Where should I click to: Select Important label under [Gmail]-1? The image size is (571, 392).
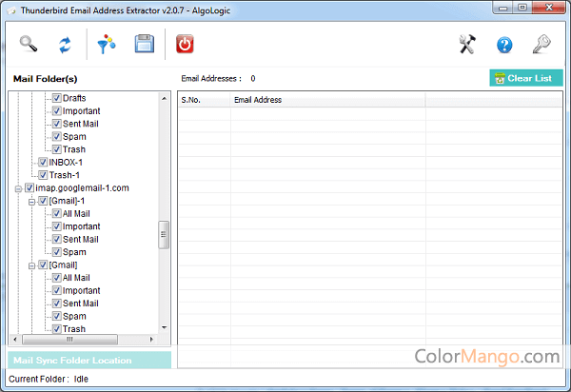coord(81,226)
